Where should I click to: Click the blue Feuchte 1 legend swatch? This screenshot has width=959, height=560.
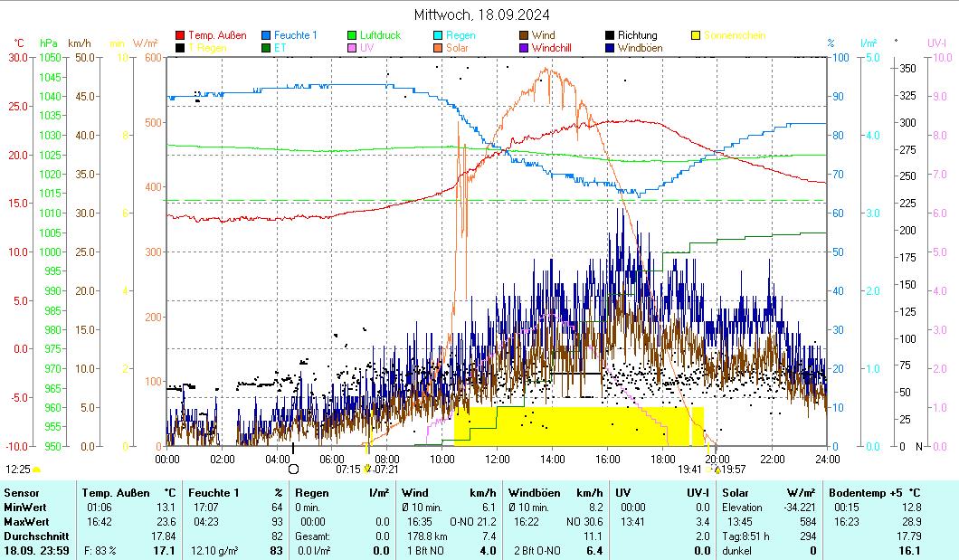(266, 35)
